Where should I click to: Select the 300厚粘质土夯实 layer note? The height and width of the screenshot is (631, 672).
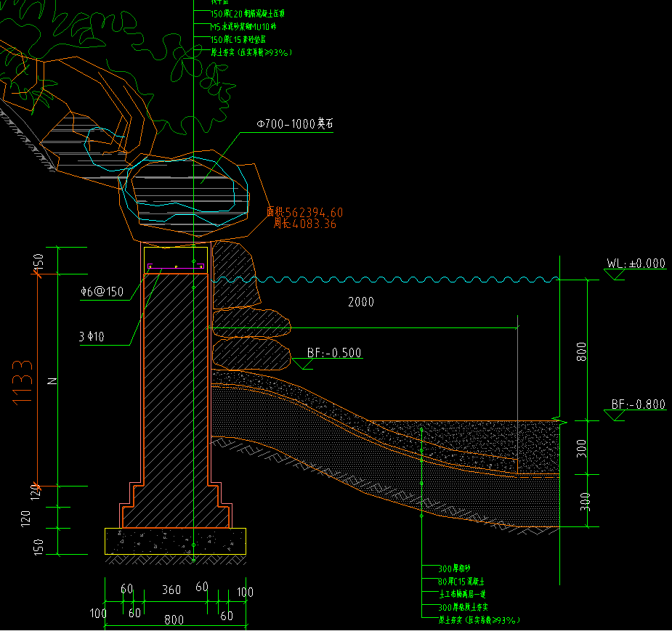[x=463, y=607]
